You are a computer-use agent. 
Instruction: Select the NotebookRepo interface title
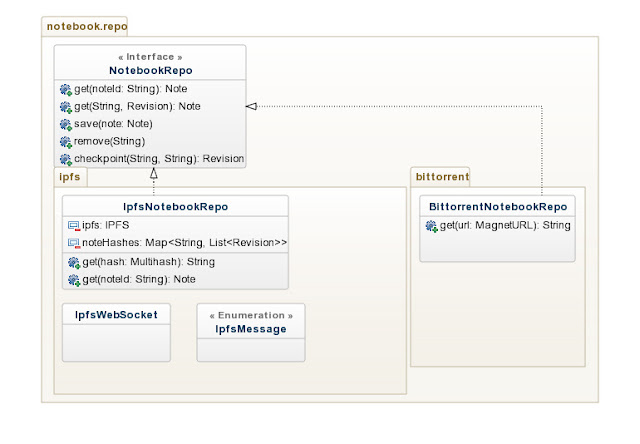coord(151,71)
